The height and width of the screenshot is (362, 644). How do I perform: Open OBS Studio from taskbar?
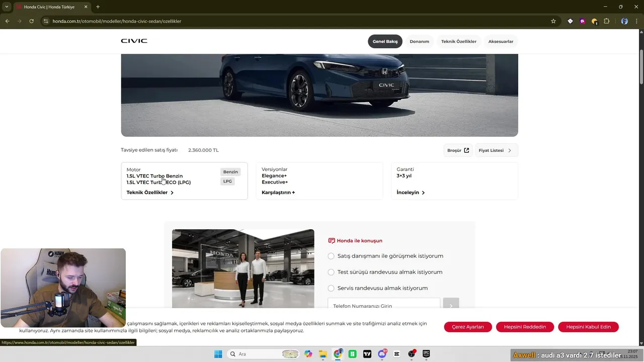[412, 354]
